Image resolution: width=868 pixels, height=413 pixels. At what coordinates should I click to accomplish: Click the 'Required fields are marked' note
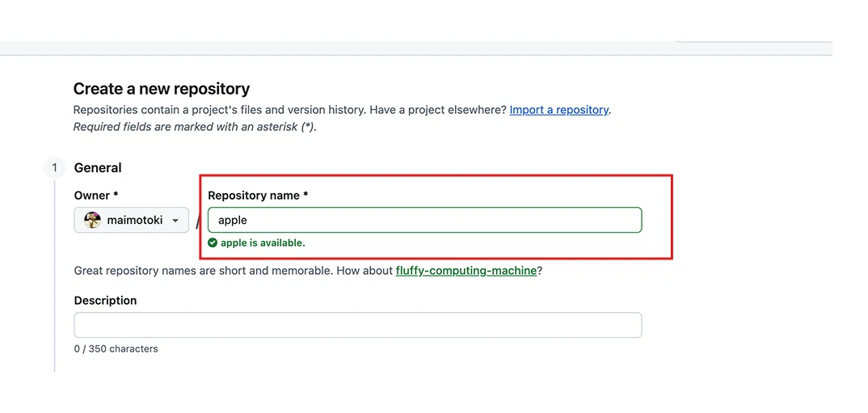tap(194, 127)
